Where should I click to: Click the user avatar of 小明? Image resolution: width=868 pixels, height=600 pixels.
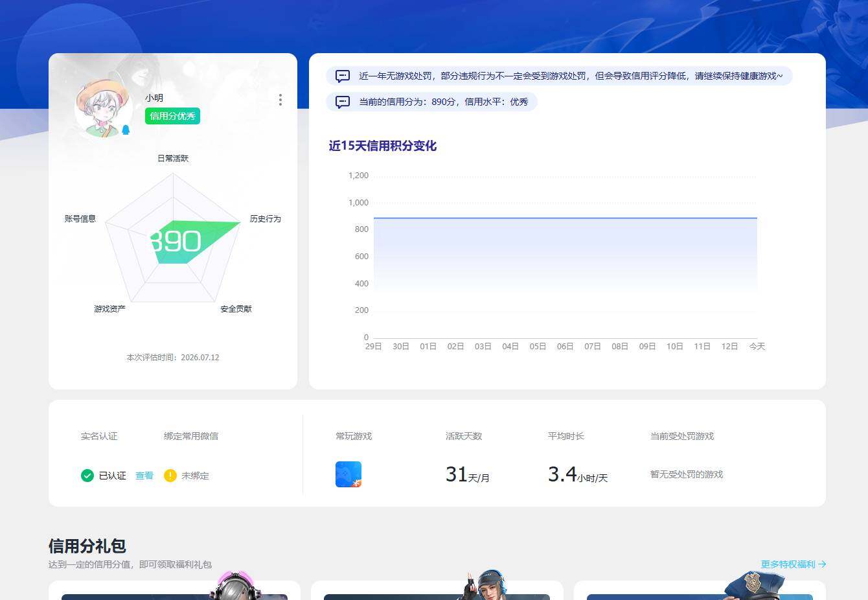tap(104, 108)
